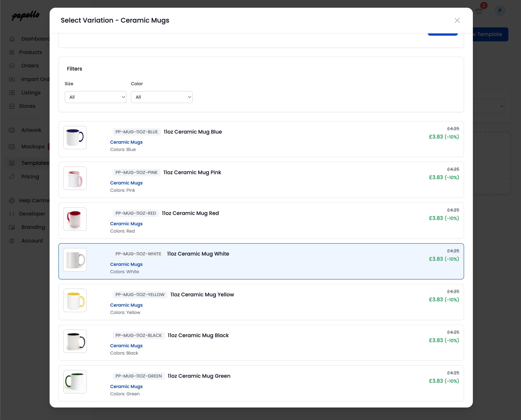Open the Size filter dropdown
This screenshot has width=521, height=420.
(95, 97)
